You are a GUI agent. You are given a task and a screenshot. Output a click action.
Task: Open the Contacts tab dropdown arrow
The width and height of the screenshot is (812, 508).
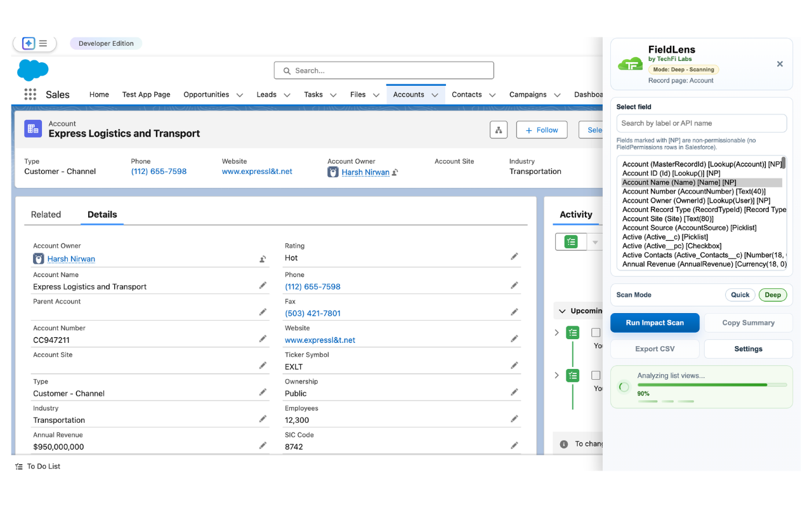point(492,95)
